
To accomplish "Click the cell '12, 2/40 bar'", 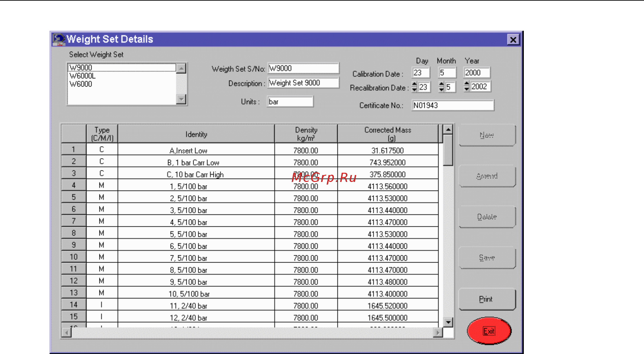I will [196, 316].
